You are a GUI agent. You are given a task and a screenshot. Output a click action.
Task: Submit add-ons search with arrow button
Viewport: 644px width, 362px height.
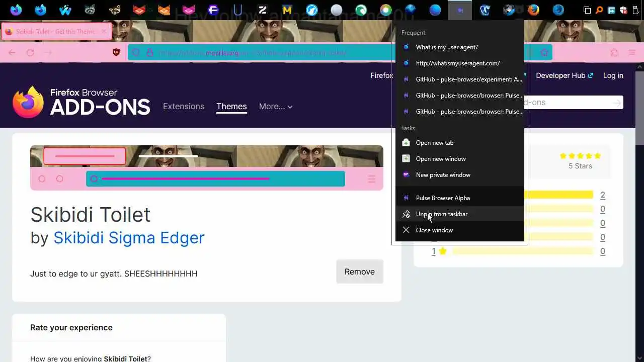(617, 103)
